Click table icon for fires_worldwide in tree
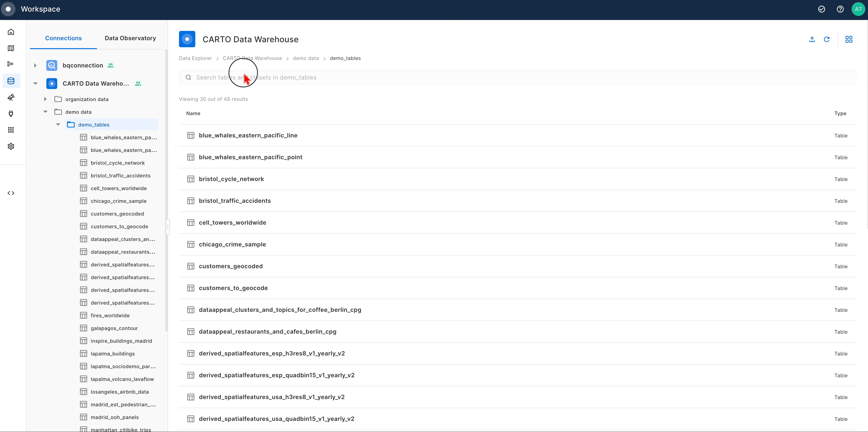This screenshot has height=432, width=868. [x=84, y=315]
